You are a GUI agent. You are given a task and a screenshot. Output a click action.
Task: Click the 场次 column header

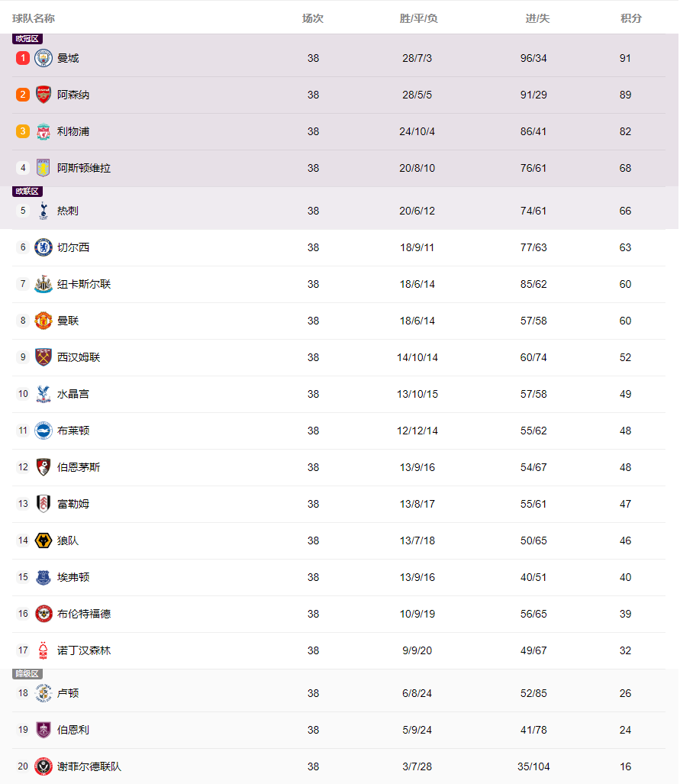coord(313,18)
